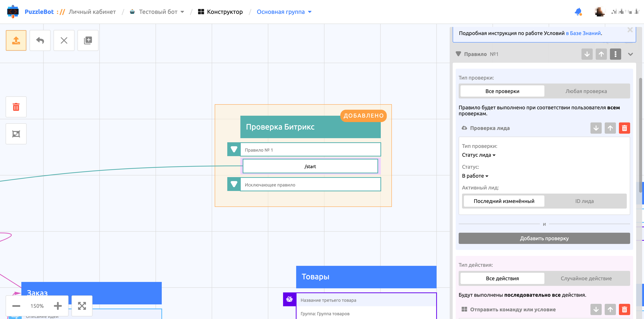Image resolution: width=644 pixels, height=319 pixels.
Task: Click the undo arrow button
Action: 40,40
